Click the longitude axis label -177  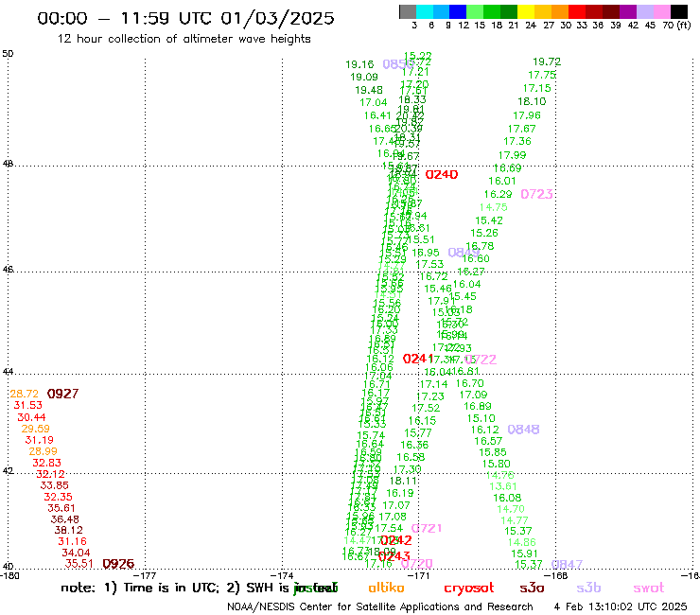click(x=146, y=575)
